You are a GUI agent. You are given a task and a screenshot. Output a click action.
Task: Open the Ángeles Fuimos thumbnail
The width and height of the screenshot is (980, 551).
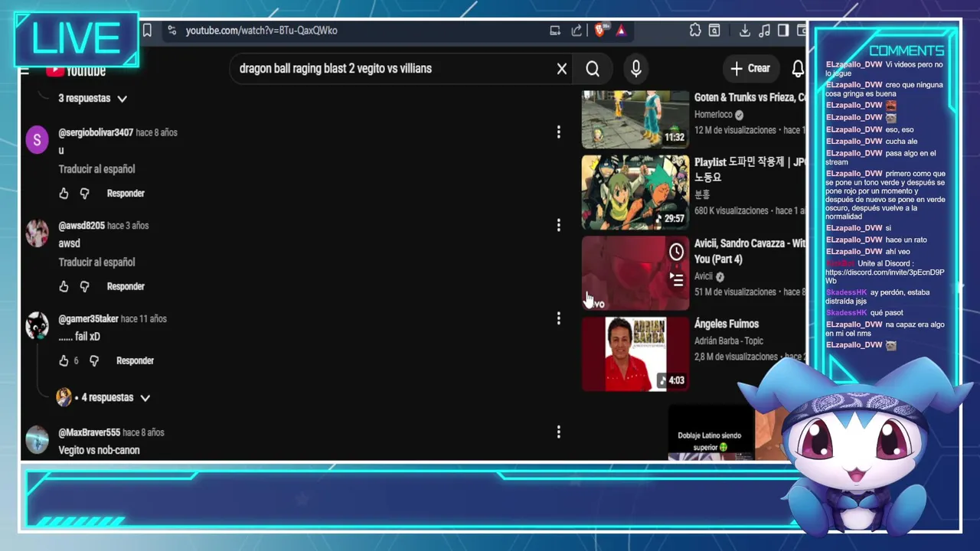(x=635, y=354)
